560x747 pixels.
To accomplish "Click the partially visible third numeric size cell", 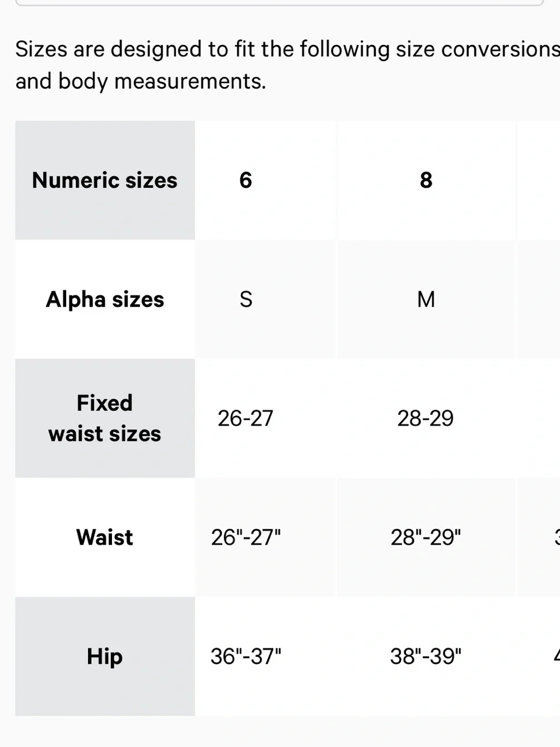I will [x=539, y=180].
